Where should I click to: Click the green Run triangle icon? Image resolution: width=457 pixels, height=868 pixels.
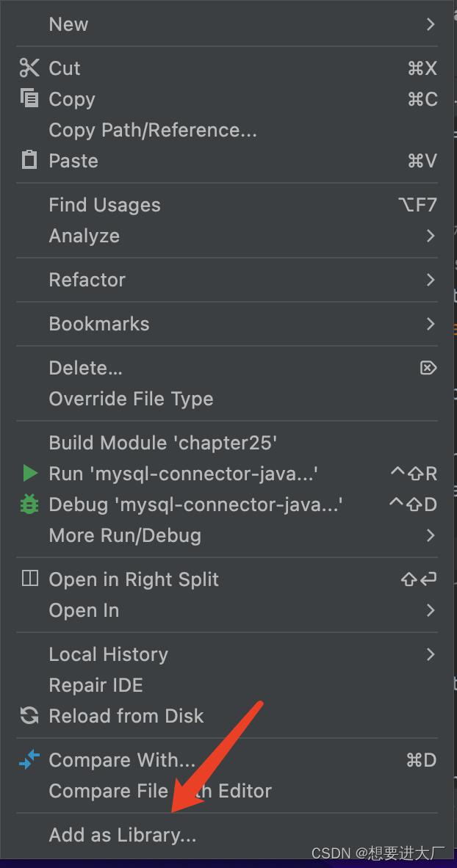(x=29, y=474)
